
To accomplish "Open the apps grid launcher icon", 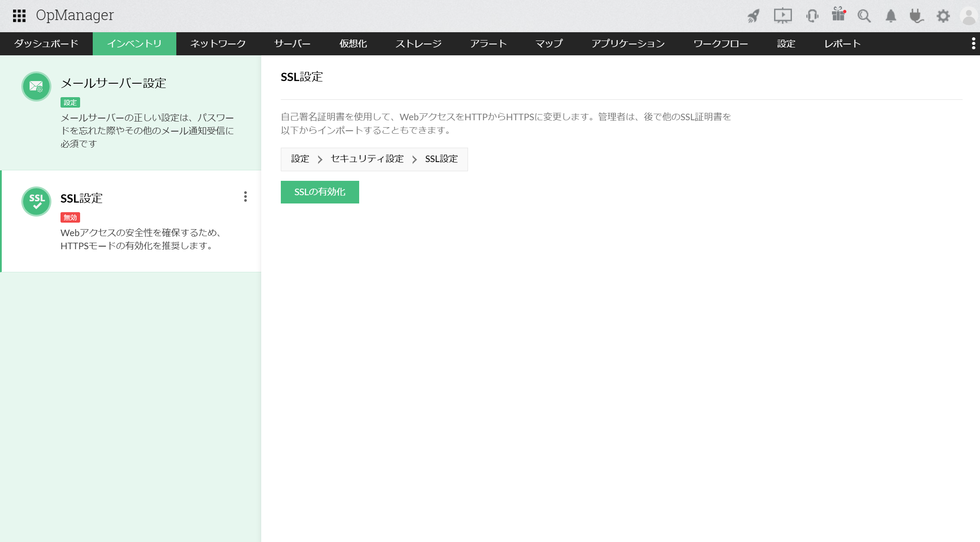I will [19, 16].
